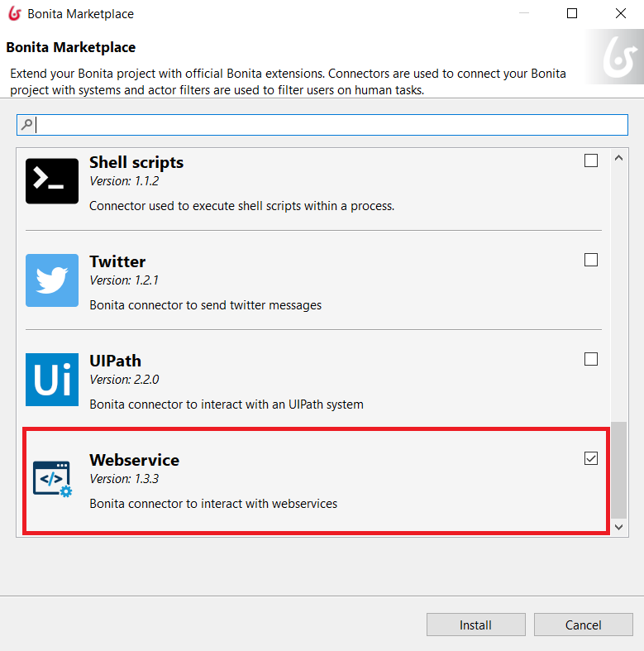Click "Bonita connector to send twitter messages"

[x=205, y=305]
